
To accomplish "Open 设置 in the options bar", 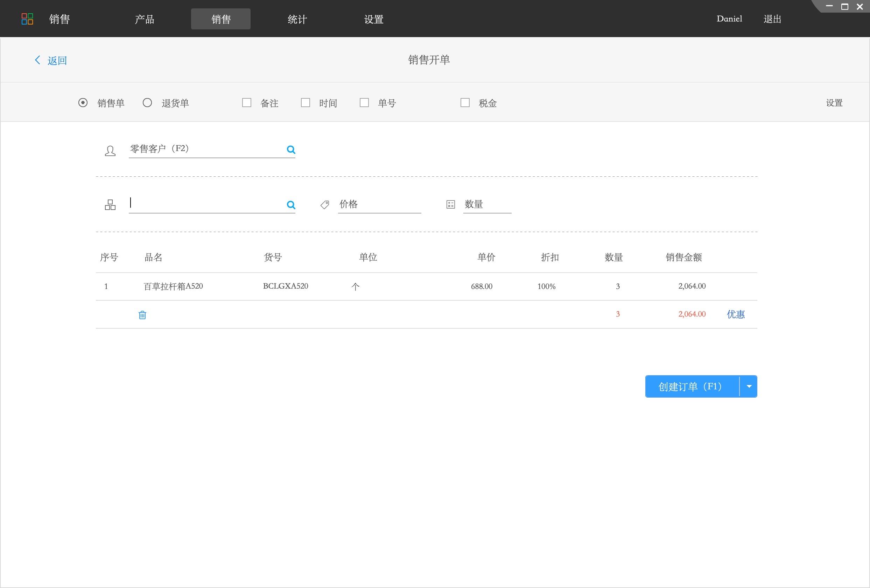I will [x=834, y=103].
